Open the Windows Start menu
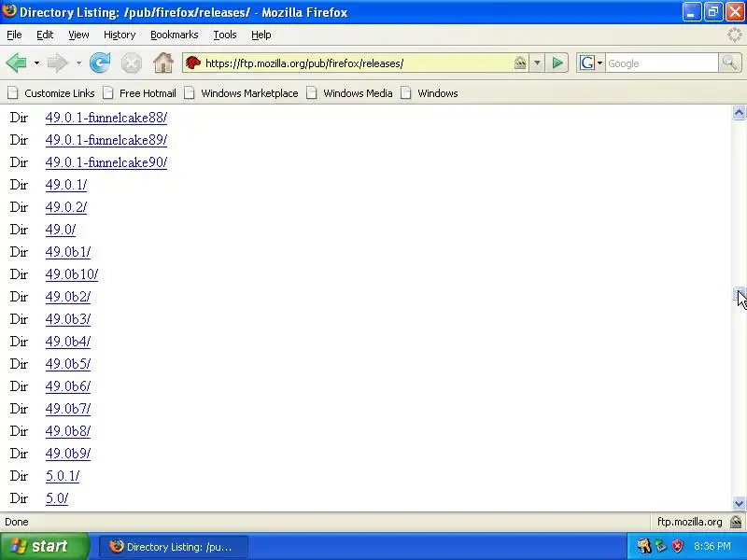Viewport: 747px width, 560px height. 44,546
